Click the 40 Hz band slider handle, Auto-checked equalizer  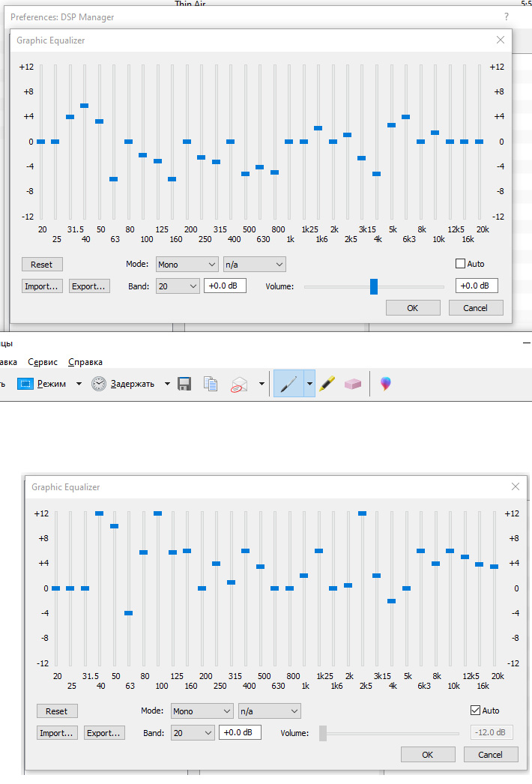100,513
